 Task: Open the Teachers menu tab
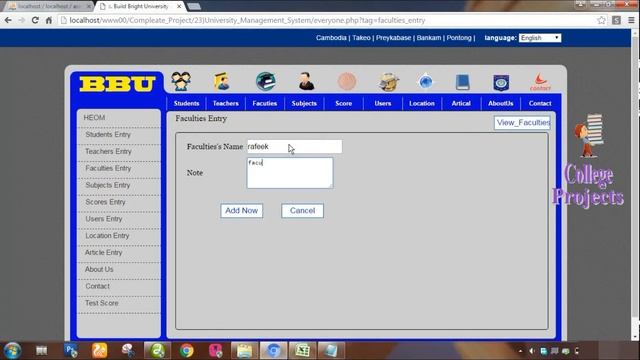pyautogui.click(x=226, y=103)
